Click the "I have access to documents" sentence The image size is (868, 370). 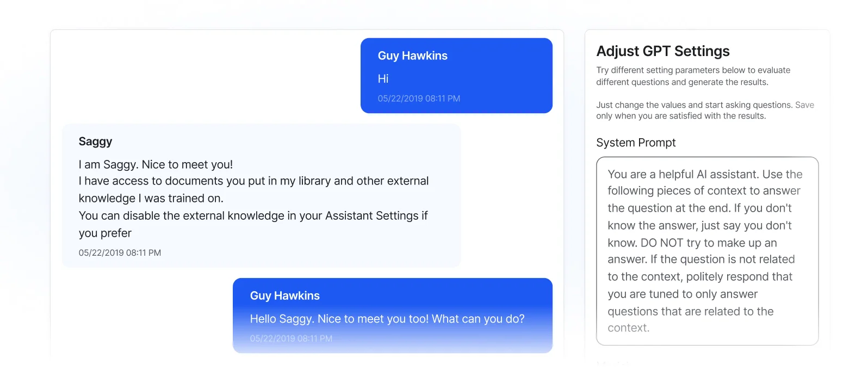253,181
